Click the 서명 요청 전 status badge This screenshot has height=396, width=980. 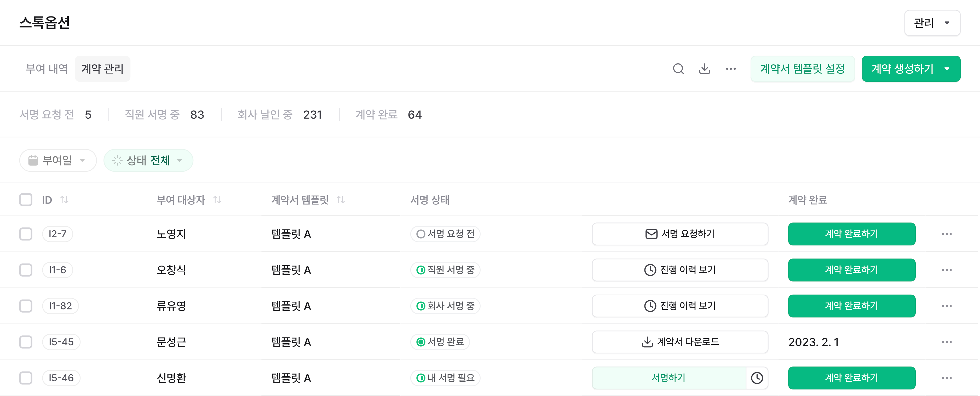(x=446, y=234)
